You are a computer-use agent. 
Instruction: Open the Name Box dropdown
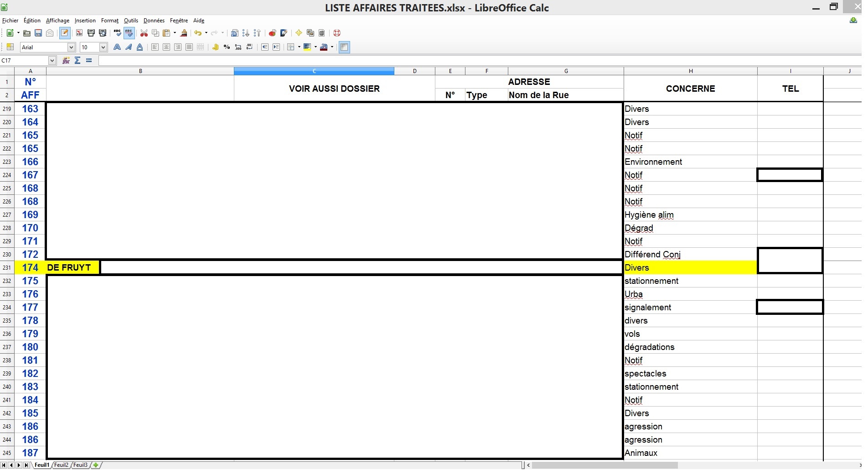pyautogui.click(x=52, y=61)
